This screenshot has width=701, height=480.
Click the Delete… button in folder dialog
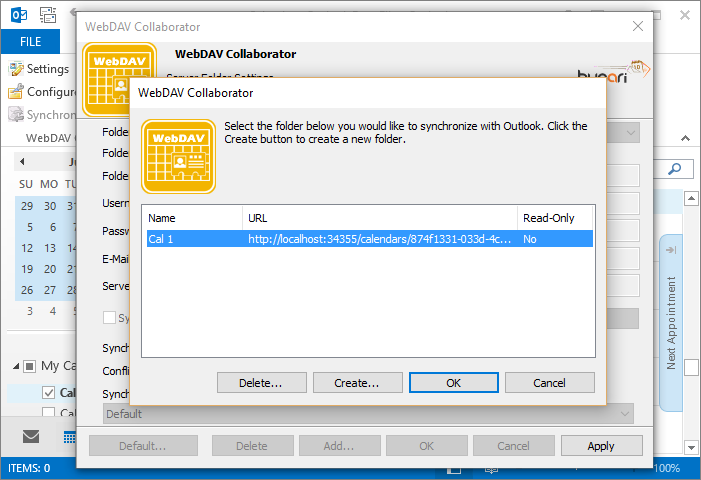click(x=262, y=383)
